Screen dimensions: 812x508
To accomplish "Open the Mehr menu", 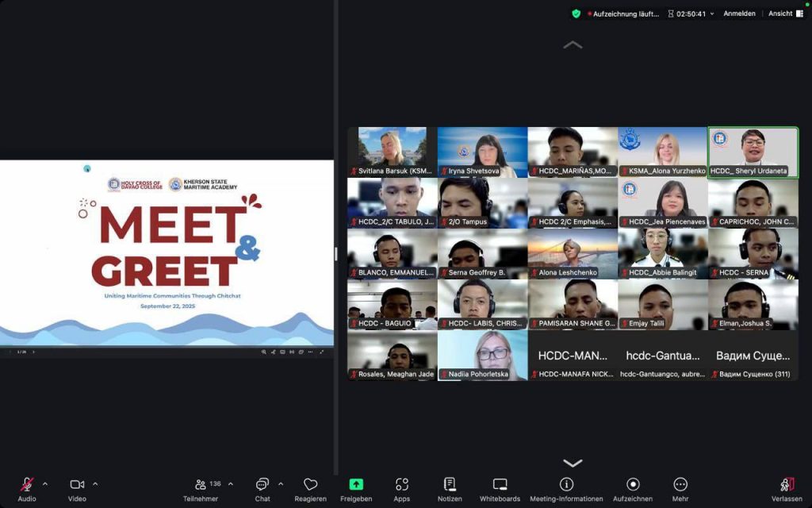I will click(680, 485).
